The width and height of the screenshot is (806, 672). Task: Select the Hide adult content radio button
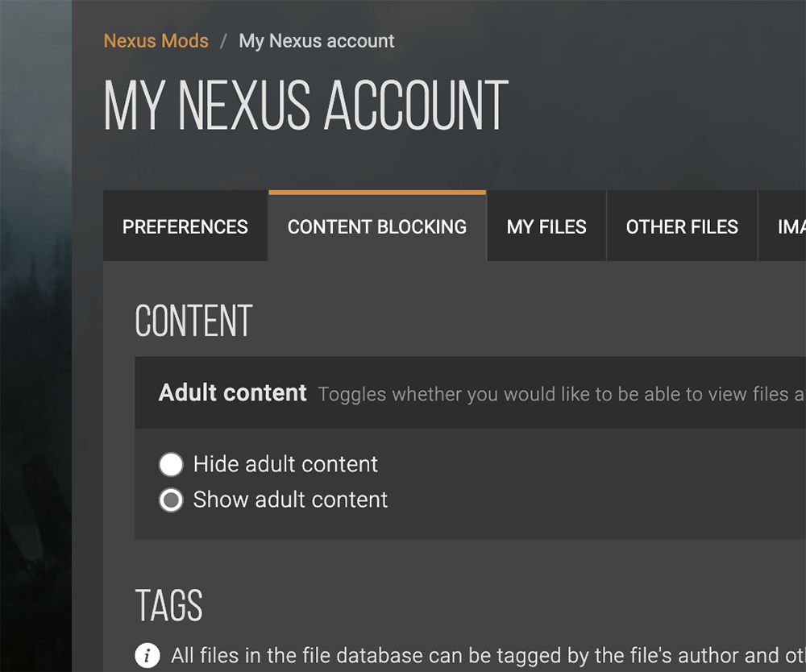click(x=171, y=464)
